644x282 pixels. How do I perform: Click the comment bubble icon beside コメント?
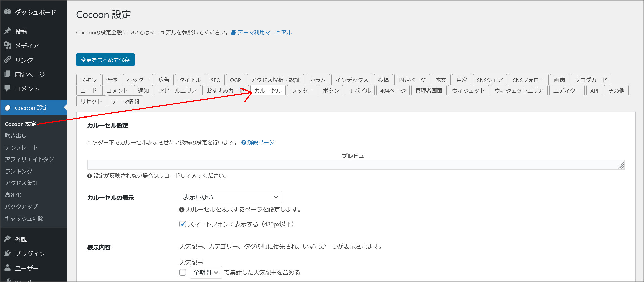point(7,88)
